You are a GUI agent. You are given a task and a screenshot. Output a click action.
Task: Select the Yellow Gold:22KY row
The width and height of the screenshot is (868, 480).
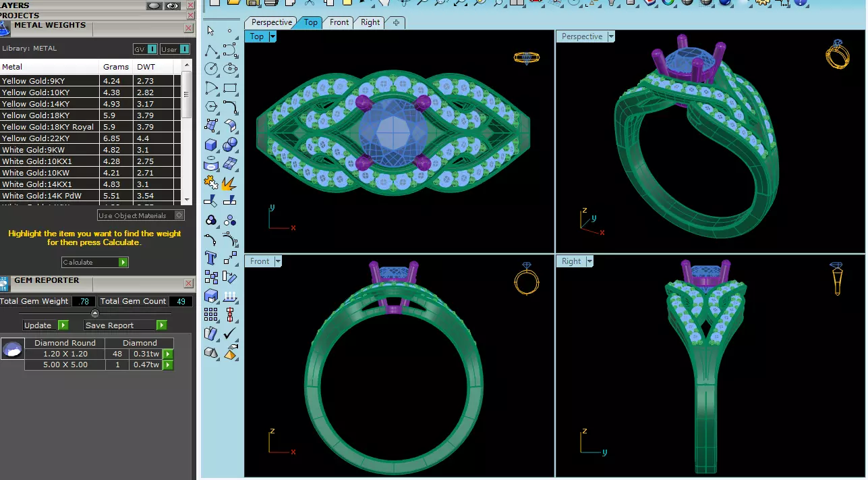pos(90,138)
